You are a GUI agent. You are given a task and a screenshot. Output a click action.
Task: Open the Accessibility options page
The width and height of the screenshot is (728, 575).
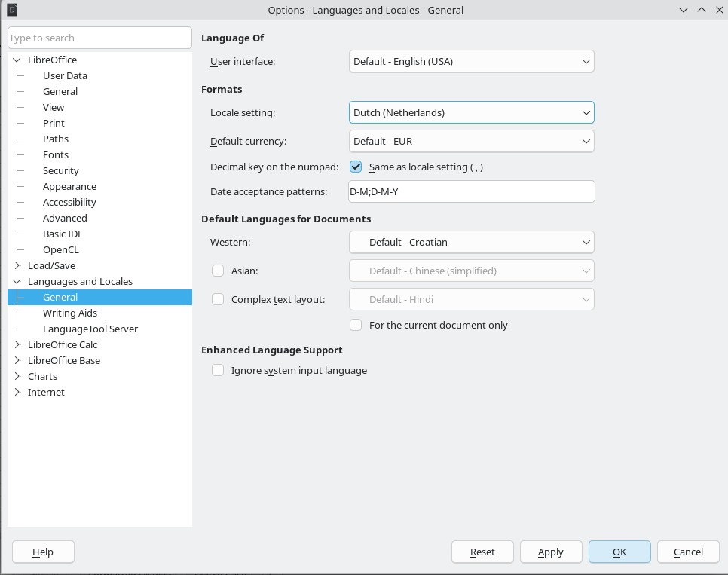click(69, 202)
